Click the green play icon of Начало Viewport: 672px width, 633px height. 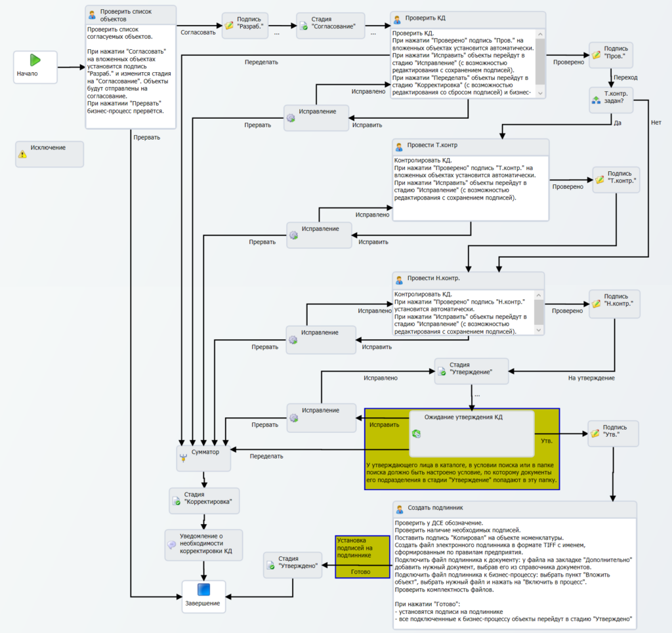pos(35,60)
